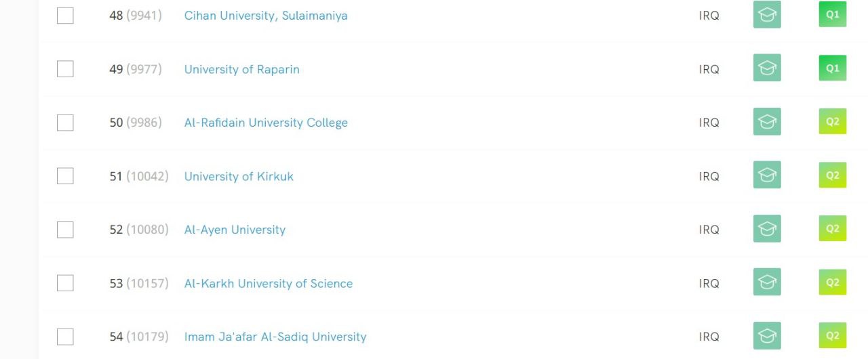Check the box for Cihan University, Sulaimaniya
868x359 pixels.
[65, 16]
